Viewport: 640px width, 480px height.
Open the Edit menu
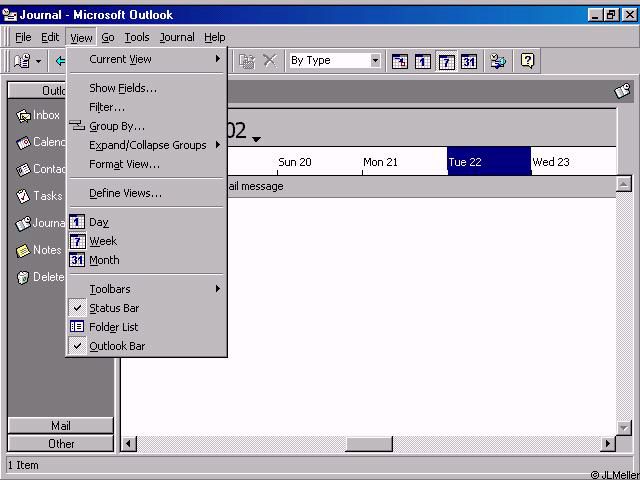(x=50, y=38)
